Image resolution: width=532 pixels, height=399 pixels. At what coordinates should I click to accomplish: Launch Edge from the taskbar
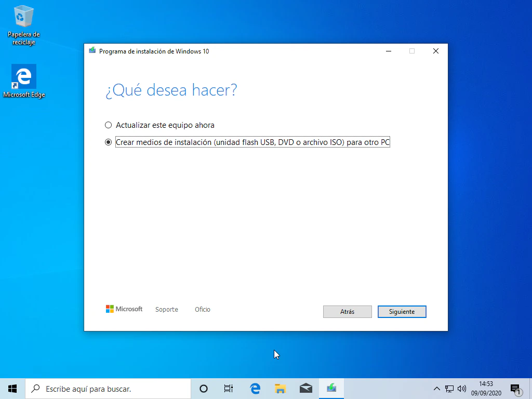click(255, 388)
